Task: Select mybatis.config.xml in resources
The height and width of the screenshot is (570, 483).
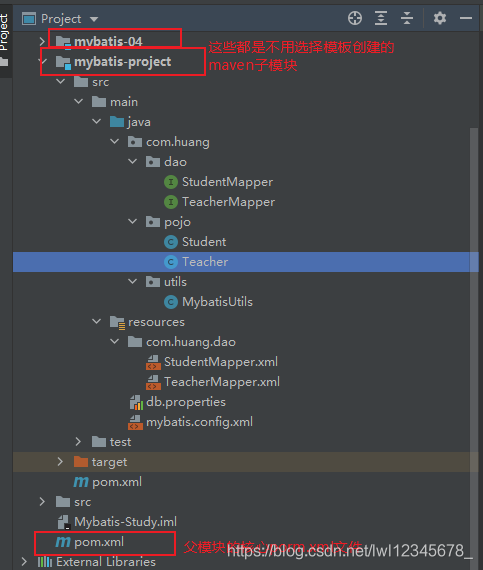Action: tap(199, 422)
